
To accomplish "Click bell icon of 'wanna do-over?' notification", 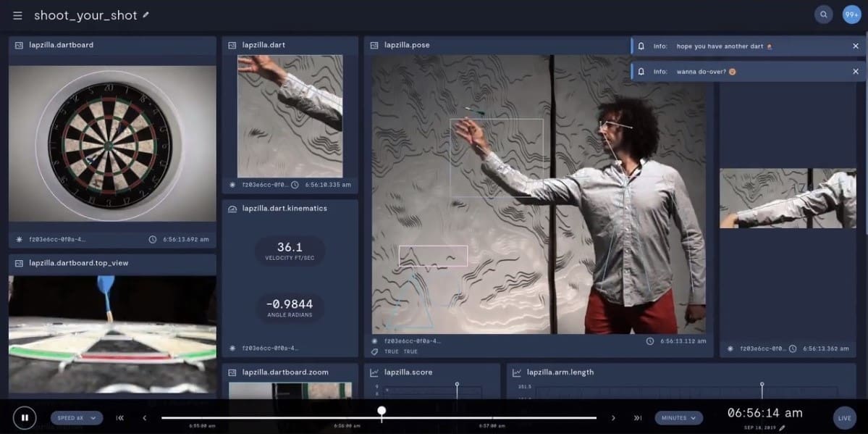I will coord(641,72).
